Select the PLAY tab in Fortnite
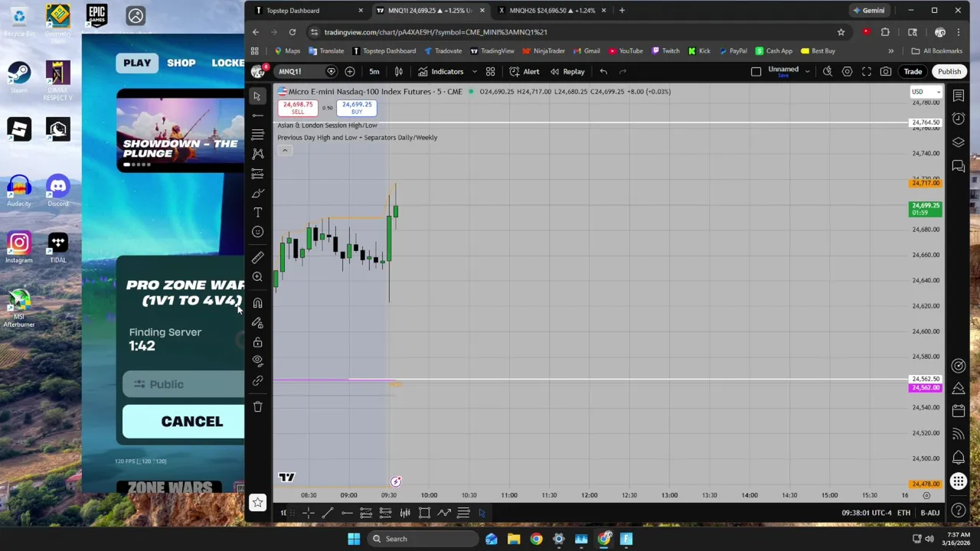980x551 pixels. pyautogui.click(x=138, y=63)
